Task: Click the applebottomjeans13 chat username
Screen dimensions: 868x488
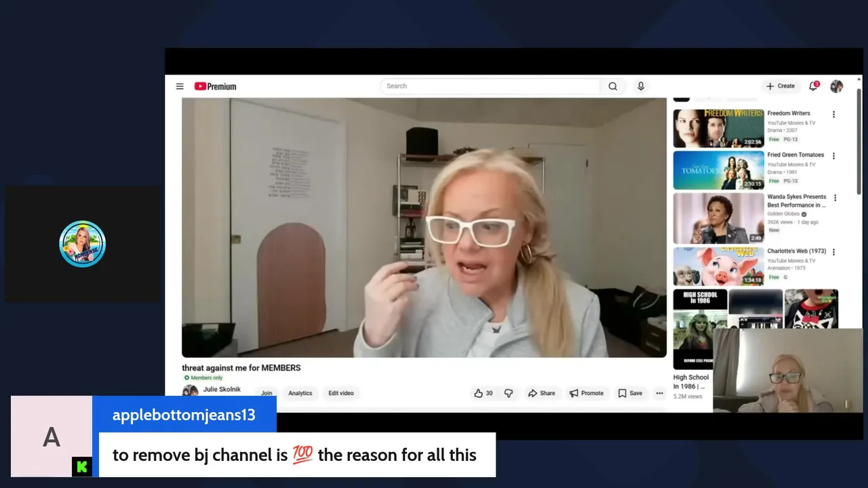Action: click(x=184, y=415)
